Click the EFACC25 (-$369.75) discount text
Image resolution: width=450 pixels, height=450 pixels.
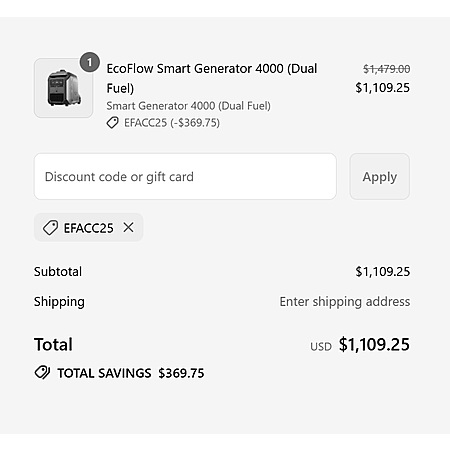(172, 123)
